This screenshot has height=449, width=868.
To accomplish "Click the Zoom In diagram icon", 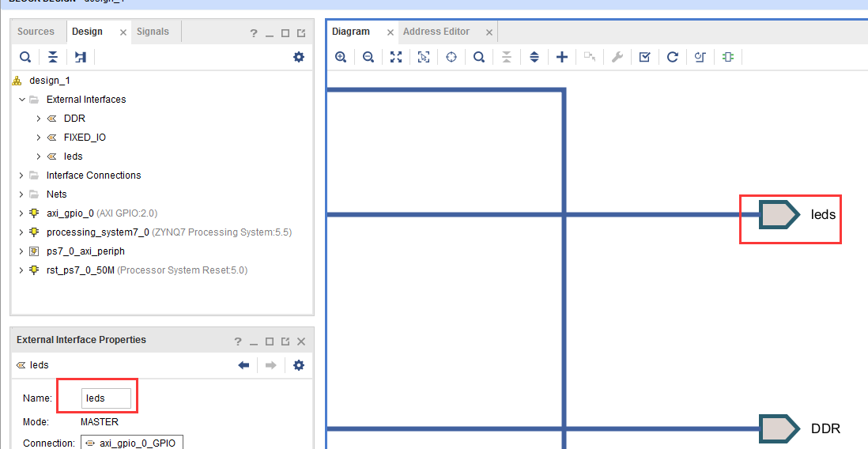I will 341,57.
